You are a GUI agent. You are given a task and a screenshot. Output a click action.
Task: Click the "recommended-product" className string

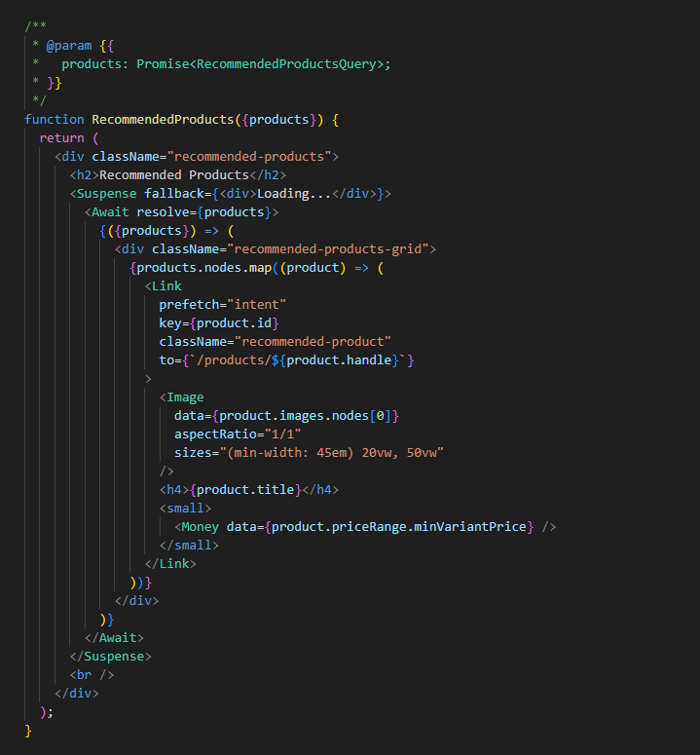313,341
